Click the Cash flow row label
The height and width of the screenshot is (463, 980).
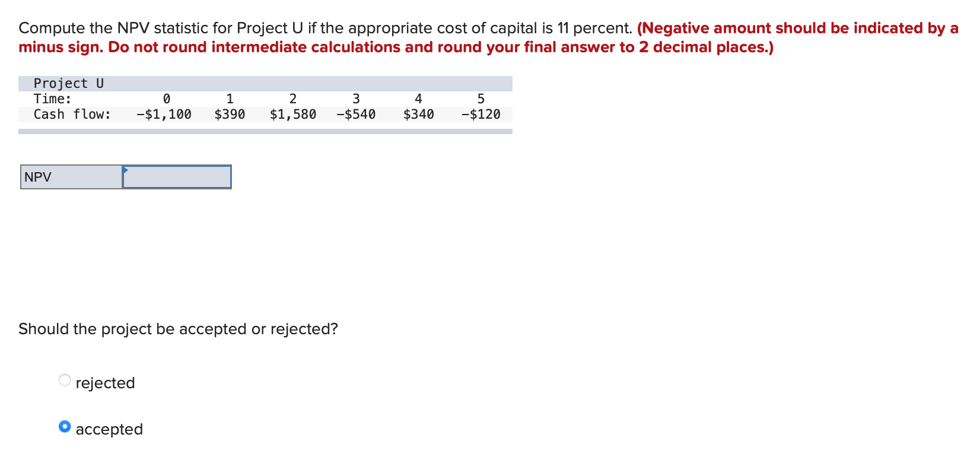pyautogui.click(x=72, y=114)
